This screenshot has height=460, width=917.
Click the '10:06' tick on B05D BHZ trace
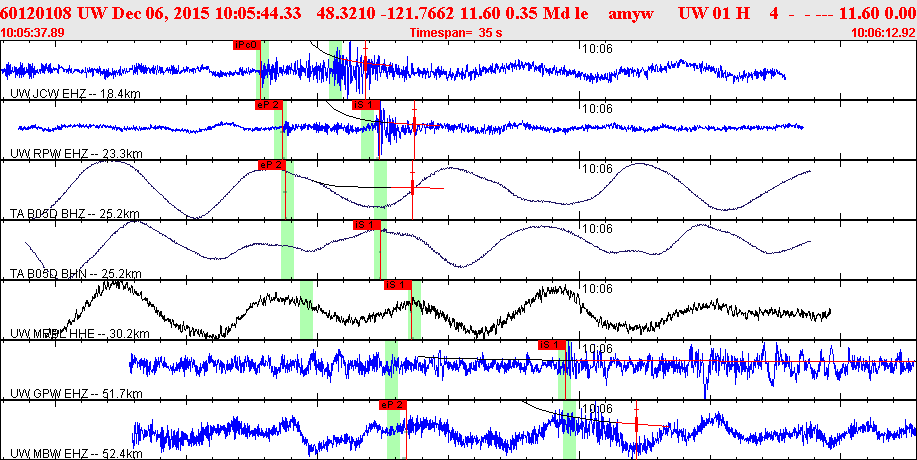point(598,169)
